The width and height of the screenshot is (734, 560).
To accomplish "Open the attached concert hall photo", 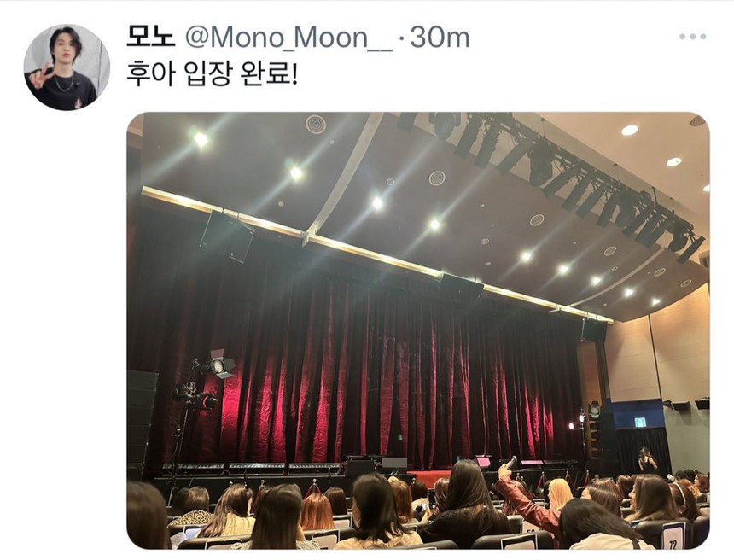I will point(418,330).
